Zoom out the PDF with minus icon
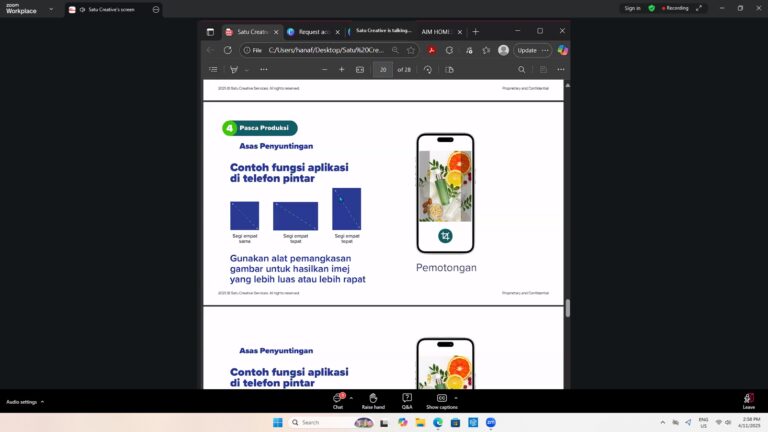This screenshot has width=768, height=432. pos(323,69)
